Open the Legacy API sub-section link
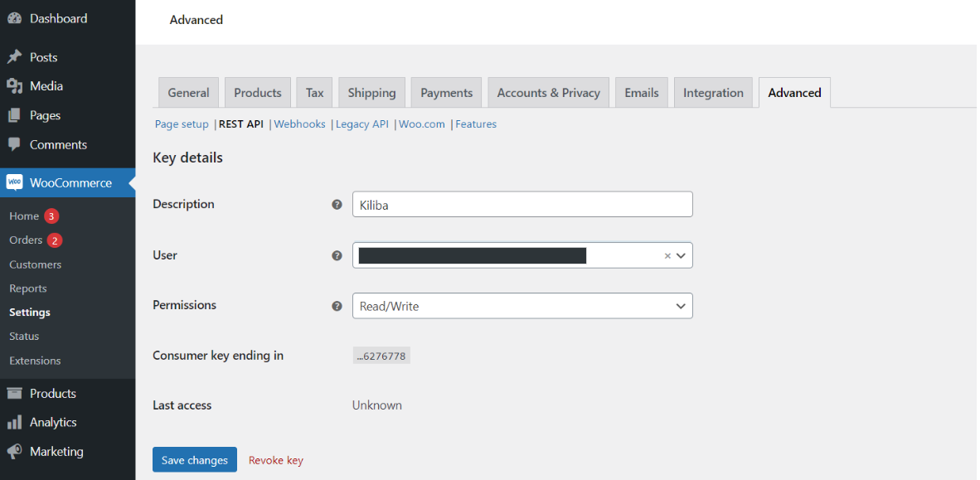 (361, 124)
